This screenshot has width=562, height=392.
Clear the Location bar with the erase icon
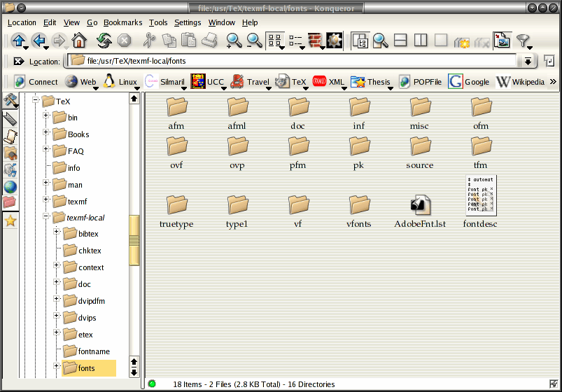coord(19,62)
